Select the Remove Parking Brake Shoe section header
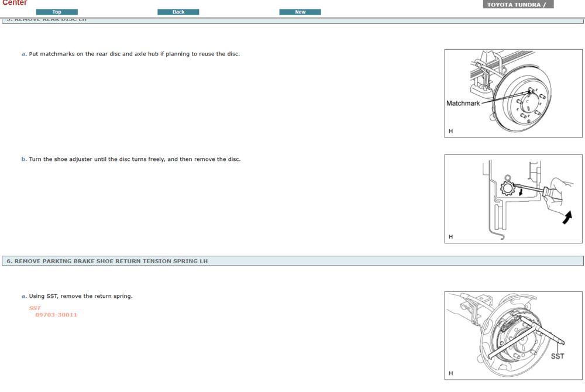Viewport: 585px width, 392px height. [x=107, y=261]
